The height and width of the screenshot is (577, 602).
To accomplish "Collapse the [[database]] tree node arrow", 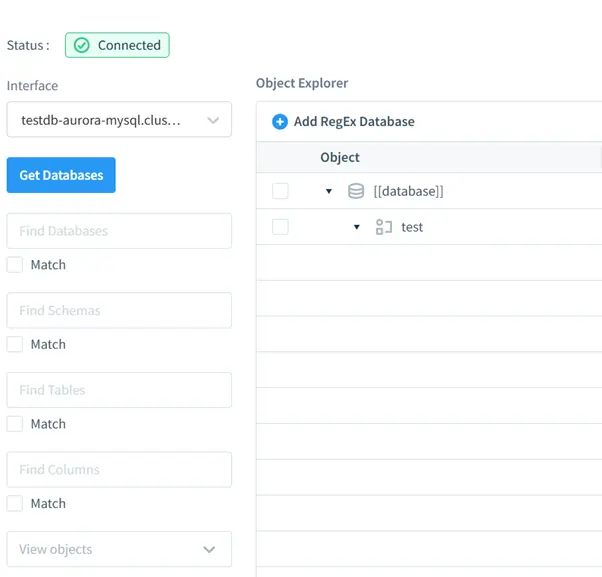I will pos(329,191).
